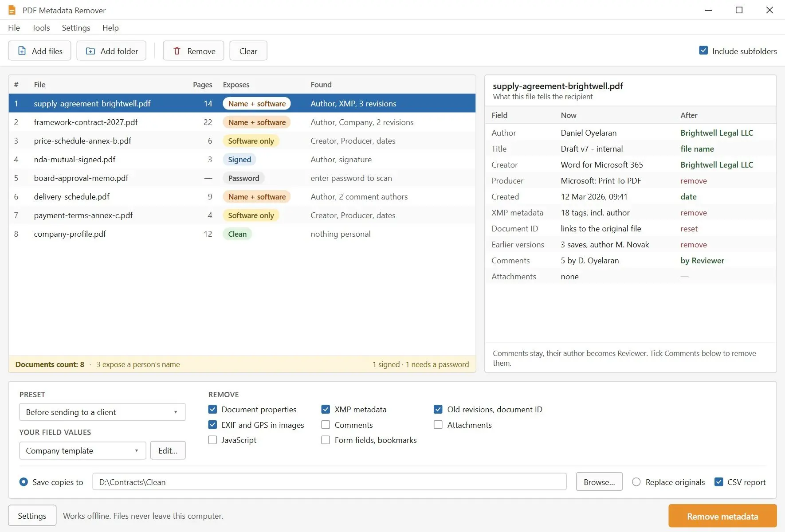Expand the Company template dropdown
This screenshot has height=532, width=785.
click(82, 450)
